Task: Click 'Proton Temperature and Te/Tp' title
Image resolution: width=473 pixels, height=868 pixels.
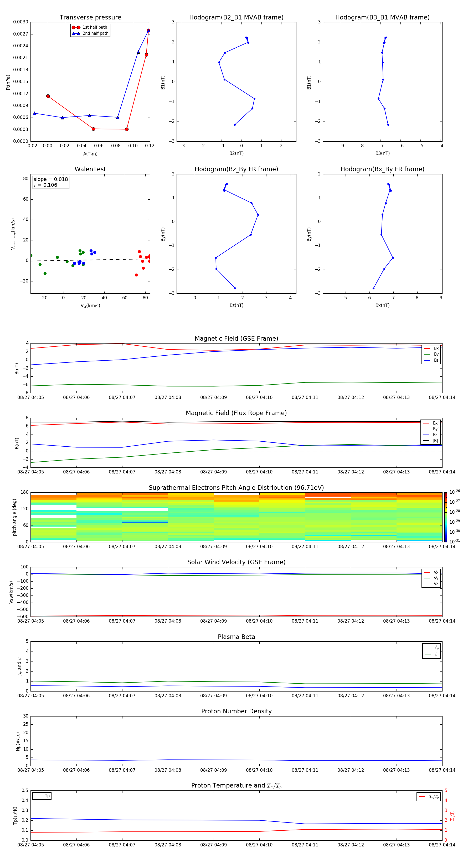Action: point(236,786)
